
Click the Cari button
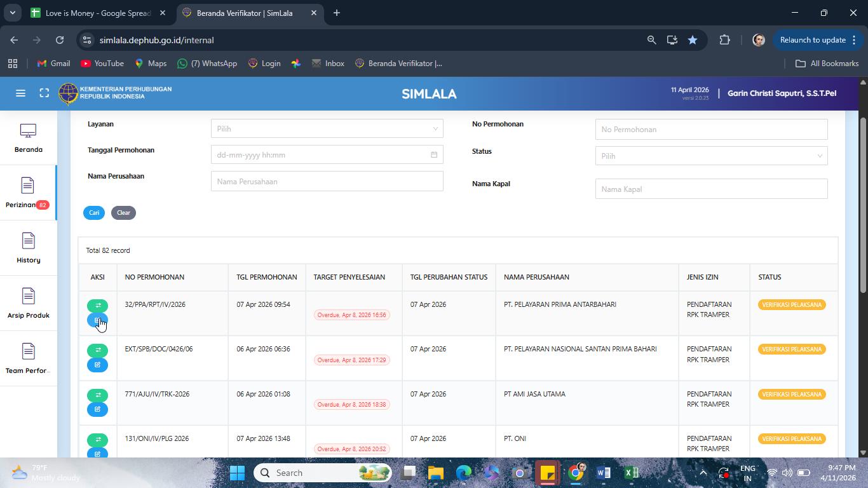[x=94, y=213]
